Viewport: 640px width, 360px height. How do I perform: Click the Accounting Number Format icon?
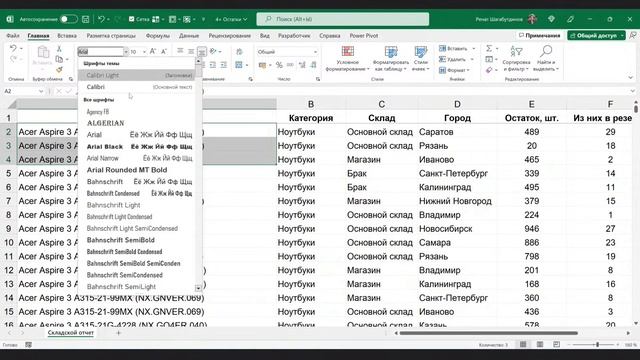coord(262,65)
